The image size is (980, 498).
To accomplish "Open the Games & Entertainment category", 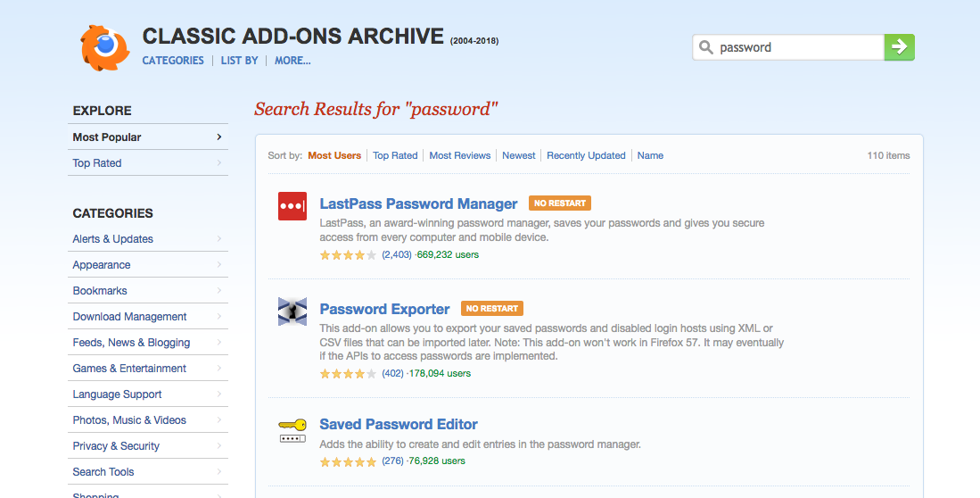I will [129, 368].
